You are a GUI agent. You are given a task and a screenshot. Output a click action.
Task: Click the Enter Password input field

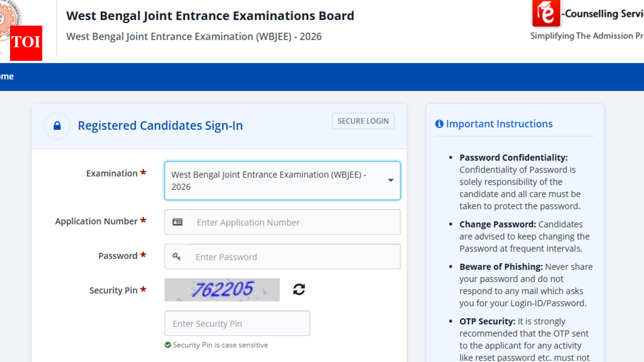(x=282, y=256)
